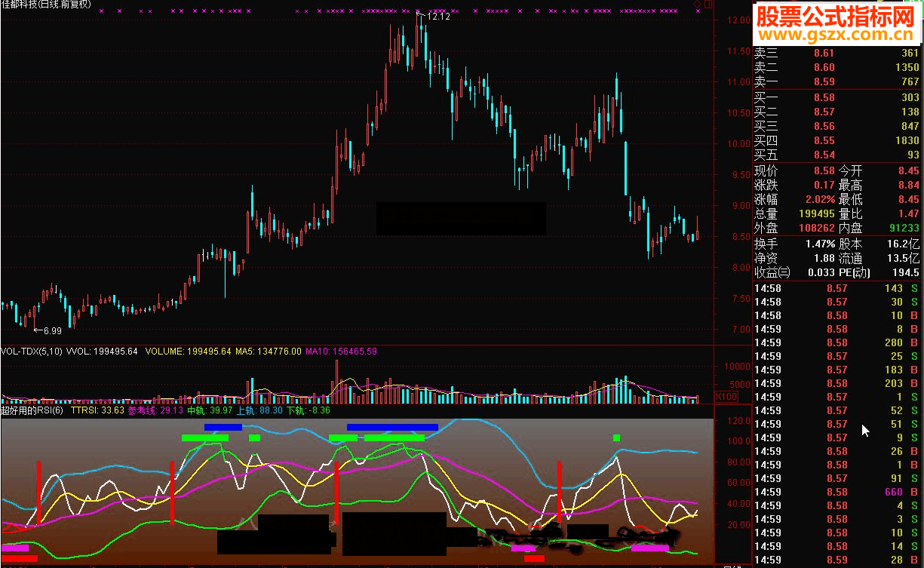Click the MA10: 156465.59 label
Screen dimensions: 924x568
[x=342, y=351]
